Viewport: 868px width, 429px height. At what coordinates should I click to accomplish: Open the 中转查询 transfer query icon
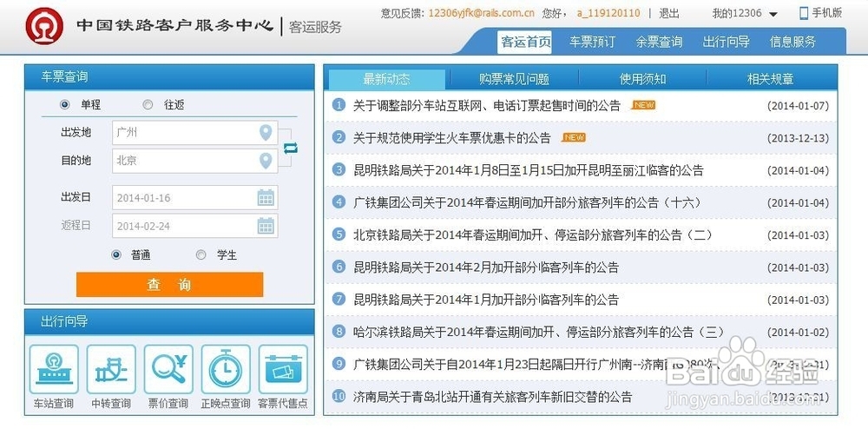[x=111, y=369]
